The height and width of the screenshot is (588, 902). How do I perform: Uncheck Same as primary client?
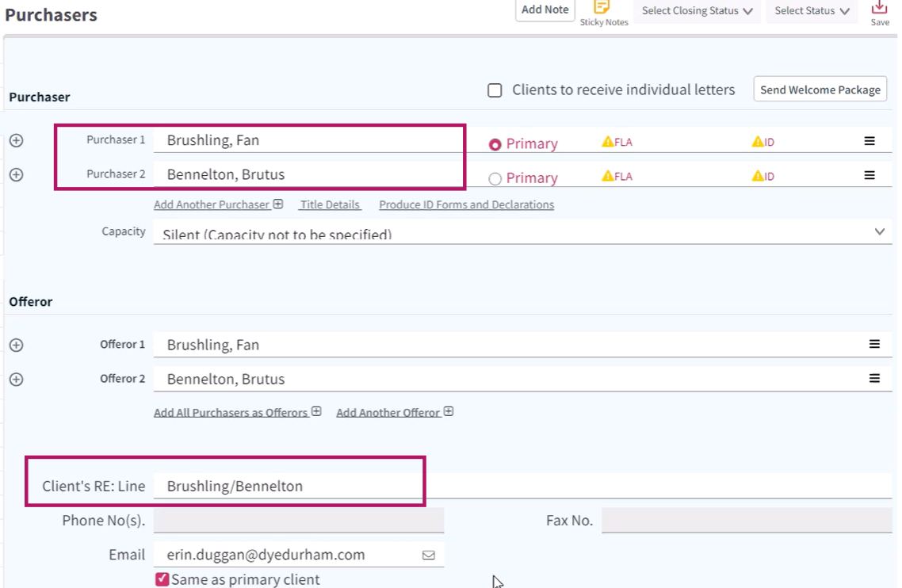pyautogui.click(x=162, y=579)
